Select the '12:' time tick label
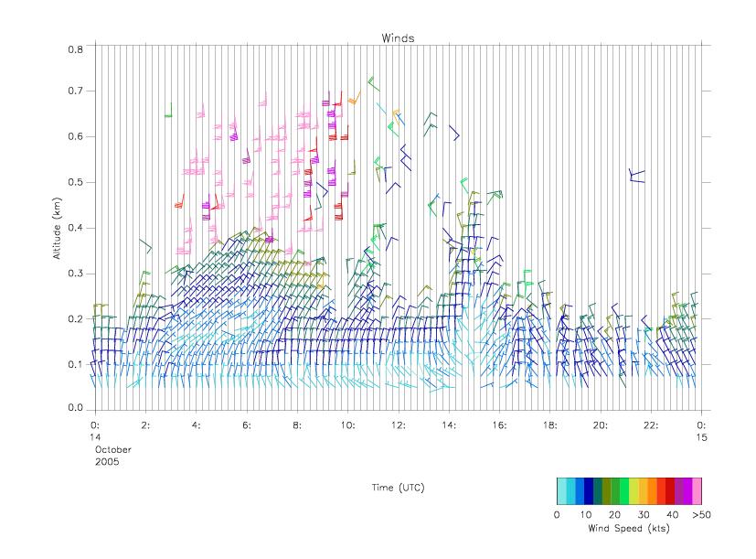The image size is (756, 559). [399, 425]
